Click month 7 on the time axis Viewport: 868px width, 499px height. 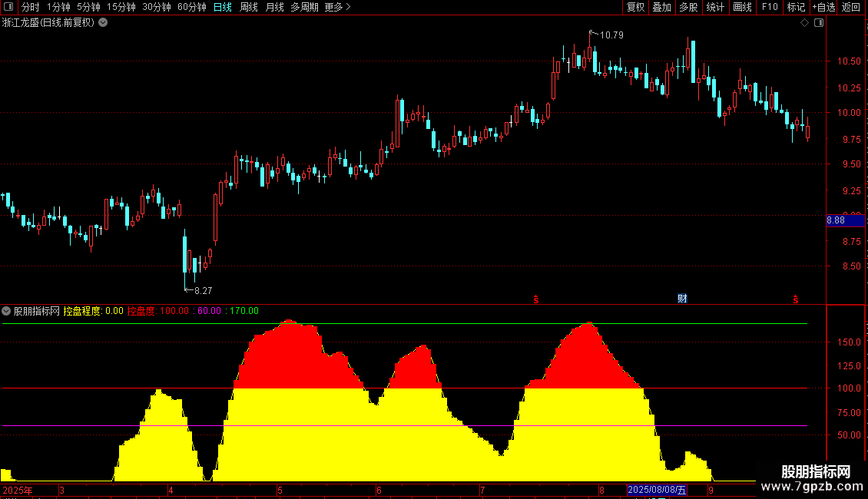(482, 490)
